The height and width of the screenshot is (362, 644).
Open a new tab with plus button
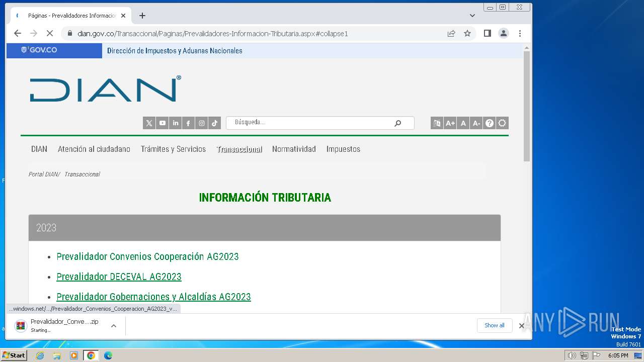pos(142,16)
